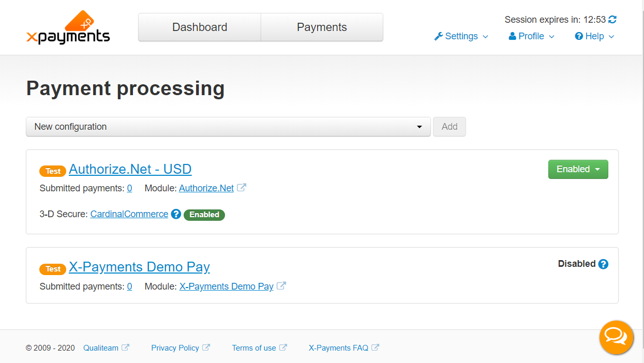Click the Disabled status text

(x=577, y=264)
